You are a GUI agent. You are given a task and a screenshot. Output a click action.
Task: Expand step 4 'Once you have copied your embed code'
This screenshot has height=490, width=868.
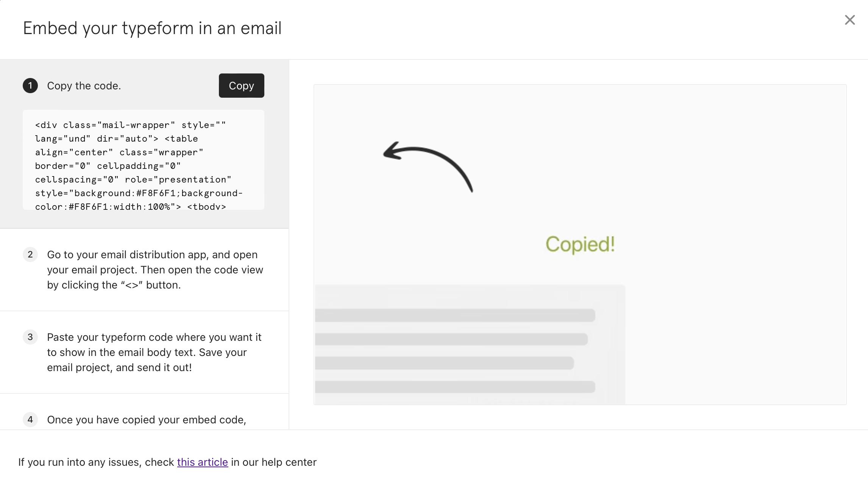[147, 420]
